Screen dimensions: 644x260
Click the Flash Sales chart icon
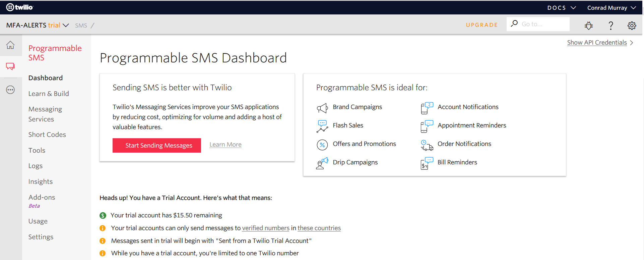[322, 126]
